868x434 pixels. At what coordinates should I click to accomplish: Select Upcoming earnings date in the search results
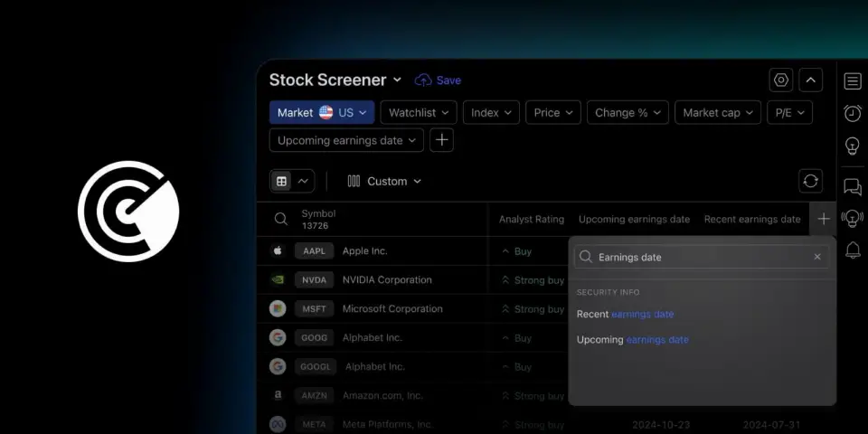click(633, 339)
